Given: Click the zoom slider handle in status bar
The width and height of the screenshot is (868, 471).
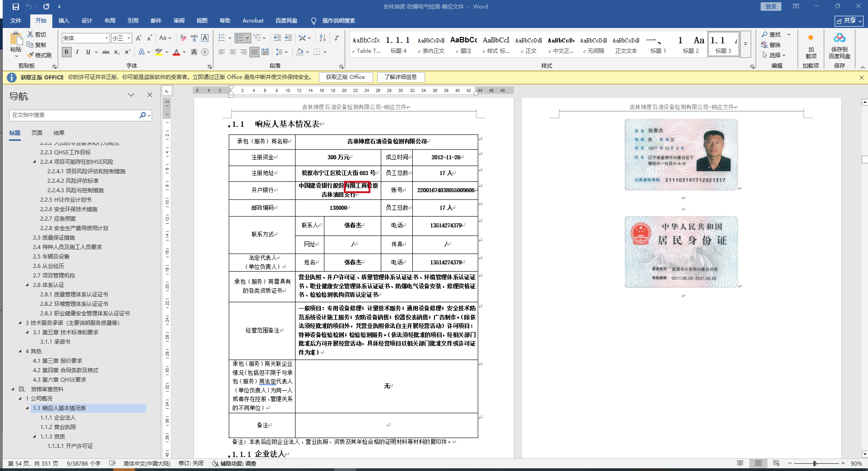Looking at the screenshot, I should 815,463.
